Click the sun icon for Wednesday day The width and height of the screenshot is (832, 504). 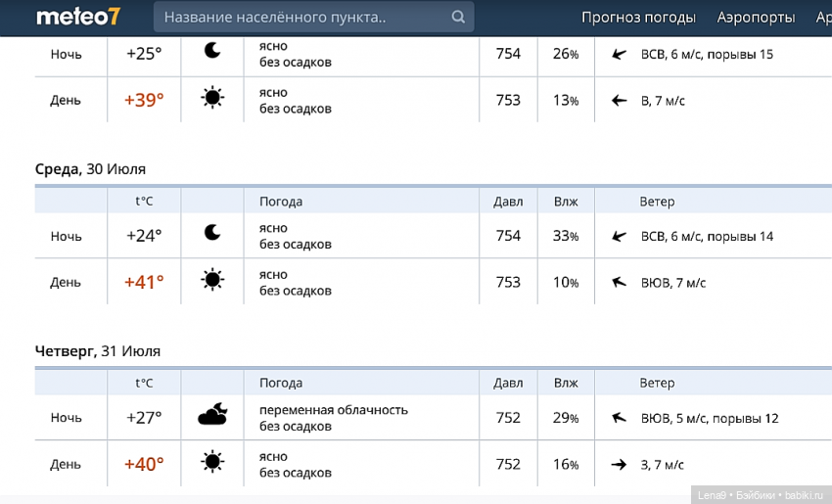click(x=212, y=282)
